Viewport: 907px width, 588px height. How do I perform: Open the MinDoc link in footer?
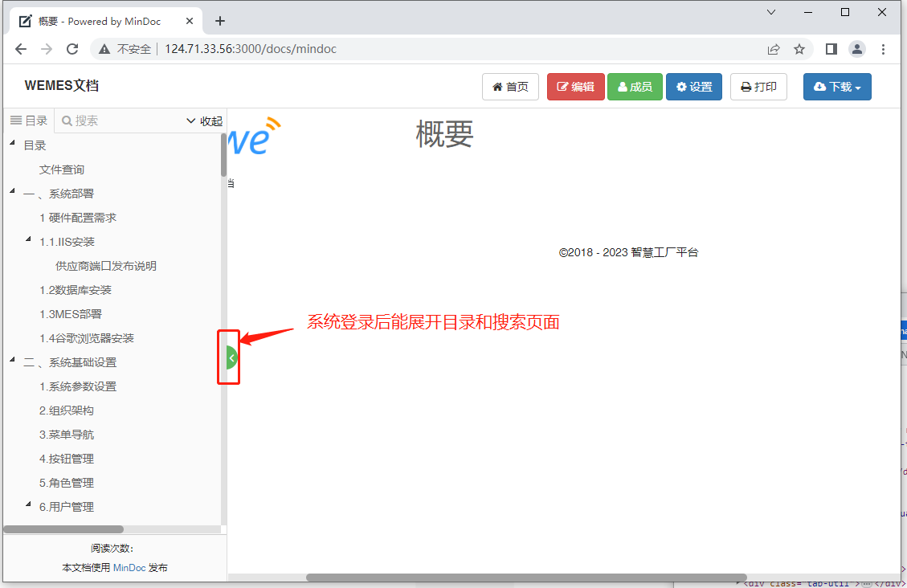[129, 567]
